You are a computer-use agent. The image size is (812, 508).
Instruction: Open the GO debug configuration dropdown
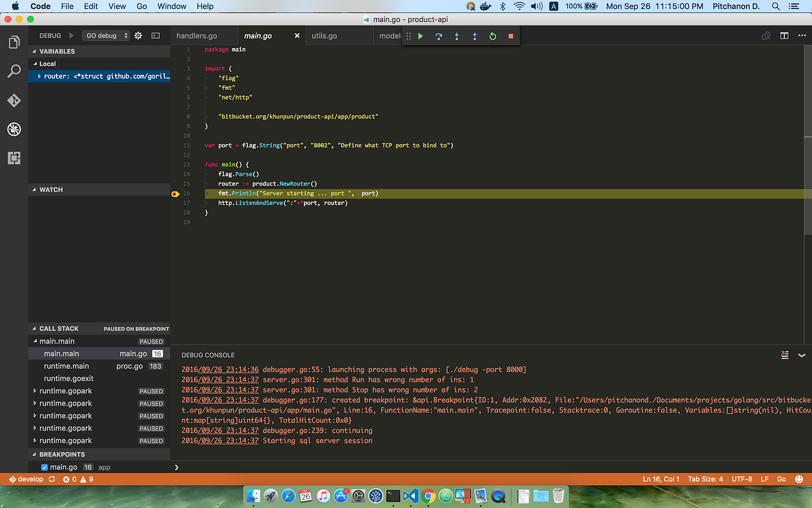tap(105, 36)
